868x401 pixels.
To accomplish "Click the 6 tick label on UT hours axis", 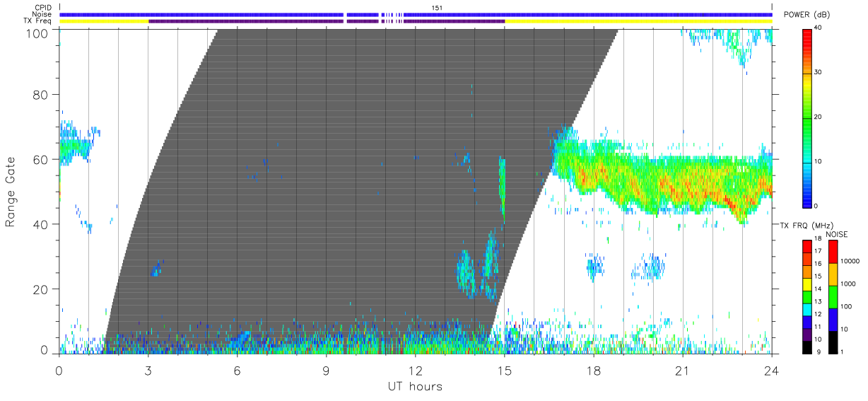I will pos(237,371).
